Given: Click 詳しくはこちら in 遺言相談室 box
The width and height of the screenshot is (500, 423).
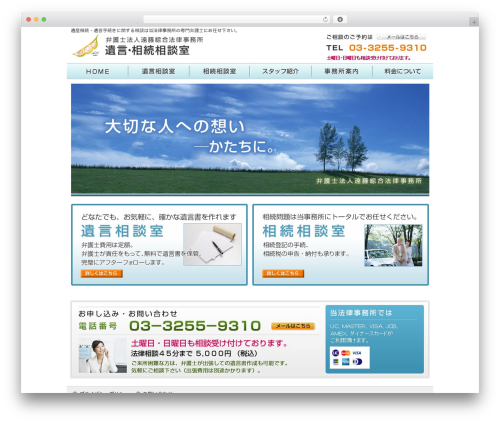Looking at the screenshot, I should [102, 273].
